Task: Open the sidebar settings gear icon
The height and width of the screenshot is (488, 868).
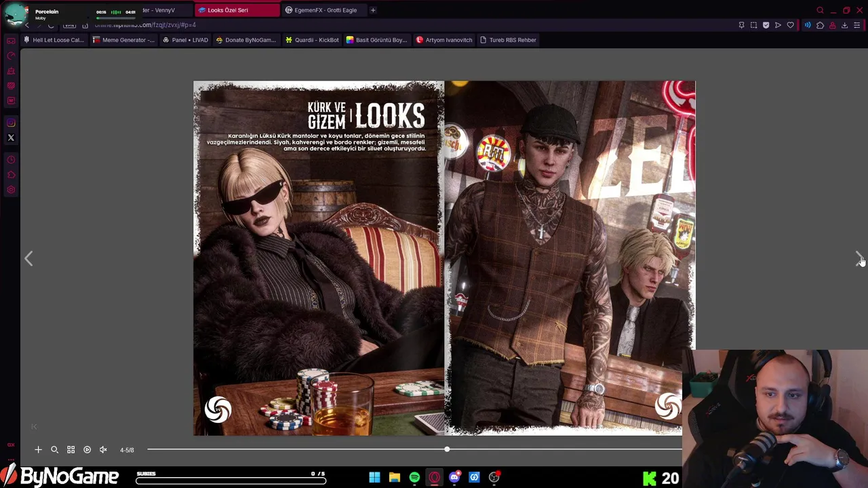Action: point(11,190)
